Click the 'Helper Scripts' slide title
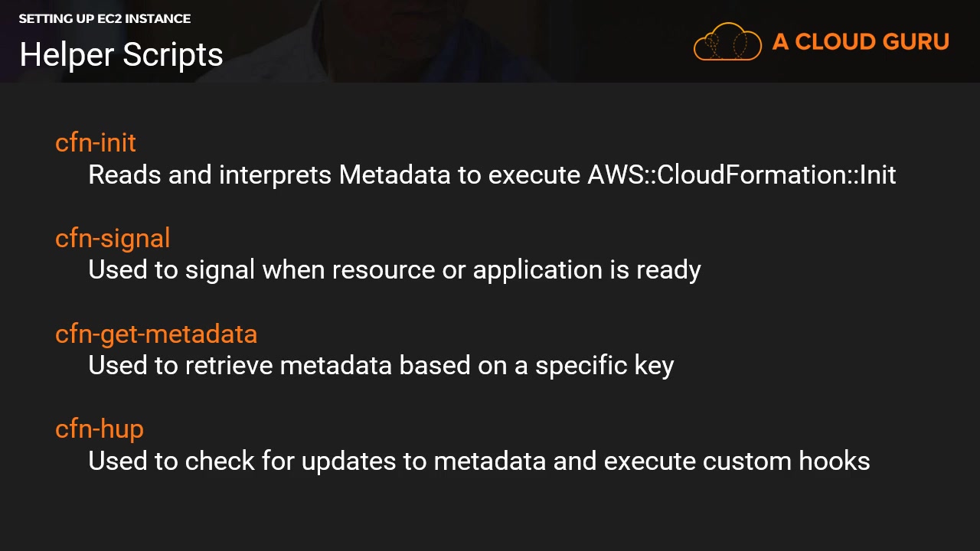The height and width of the screenshot is (551, 980). 121,54
